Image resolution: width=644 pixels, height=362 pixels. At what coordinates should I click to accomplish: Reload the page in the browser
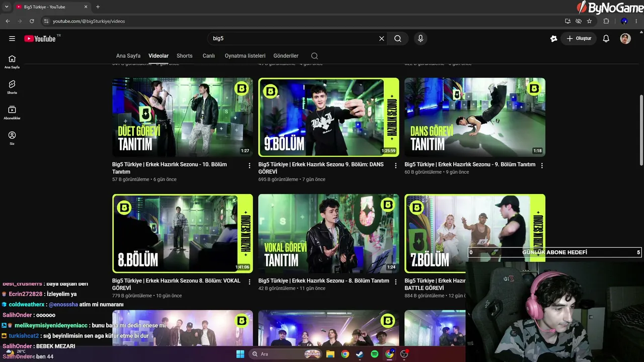32,21
